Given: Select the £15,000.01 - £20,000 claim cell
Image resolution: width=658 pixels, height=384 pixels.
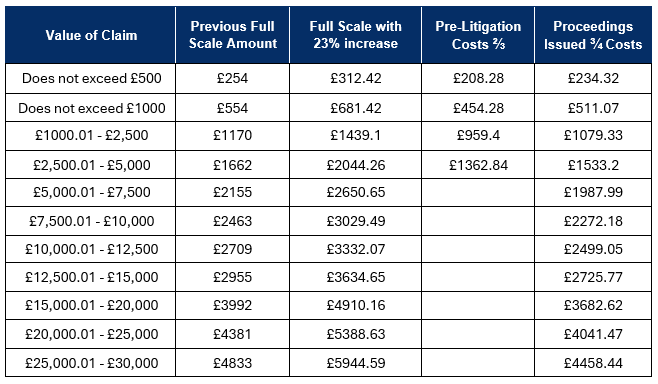Looking at the screenshot, I should 91,305.
